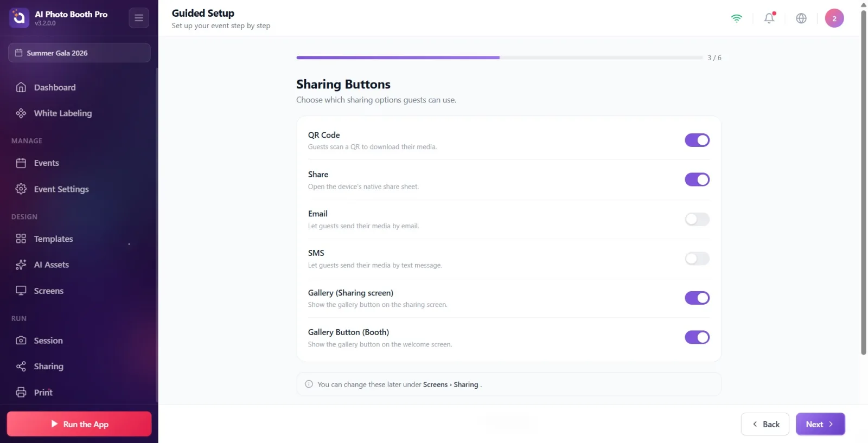868x443 pixels.
Task: Open notifications bell icon
Action: click(x=769, y=18)
